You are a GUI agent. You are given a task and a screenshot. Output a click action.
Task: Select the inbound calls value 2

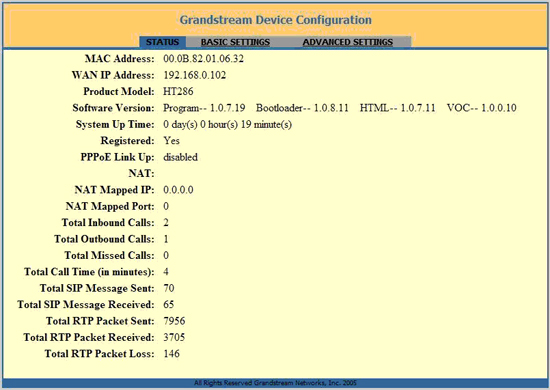click(166, 223)
